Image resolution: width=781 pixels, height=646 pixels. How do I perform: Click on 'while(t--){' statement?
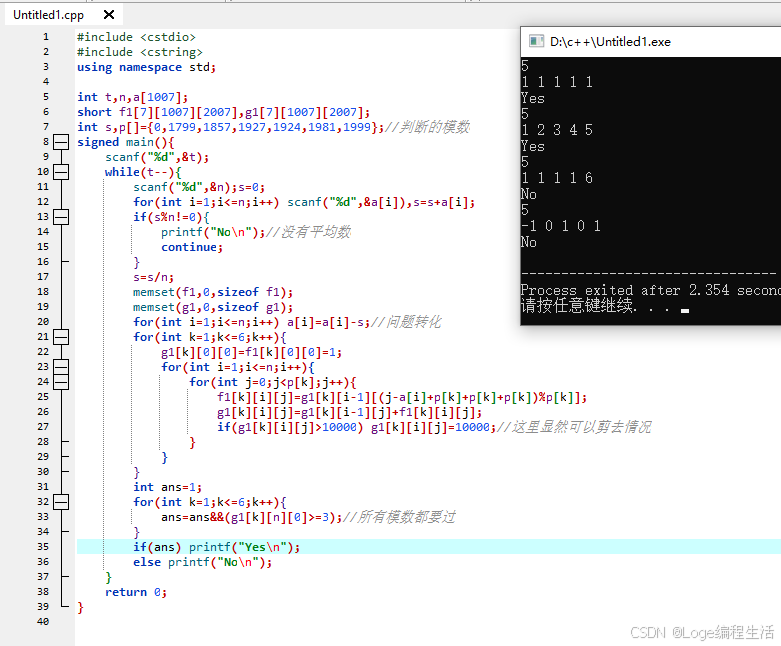pyautogui.click(x=143, y=172)
